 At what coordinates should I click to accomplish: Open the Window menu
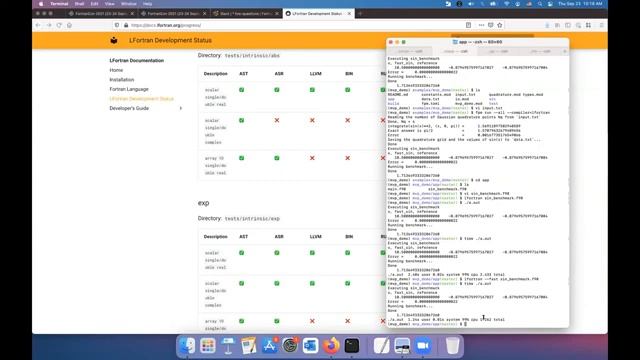point(129,4)
